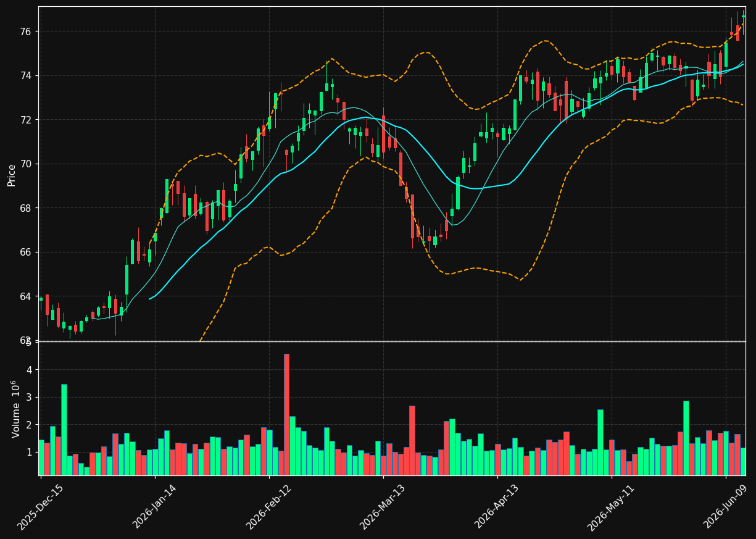Click the 2025-Dec-15 date label
This screenshot has width=756, height=539.
coord(41,508)
